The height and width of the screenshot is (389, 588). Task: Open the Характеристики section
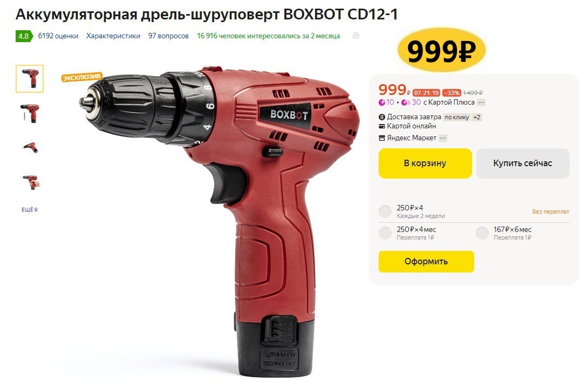(x=113, y=36)
